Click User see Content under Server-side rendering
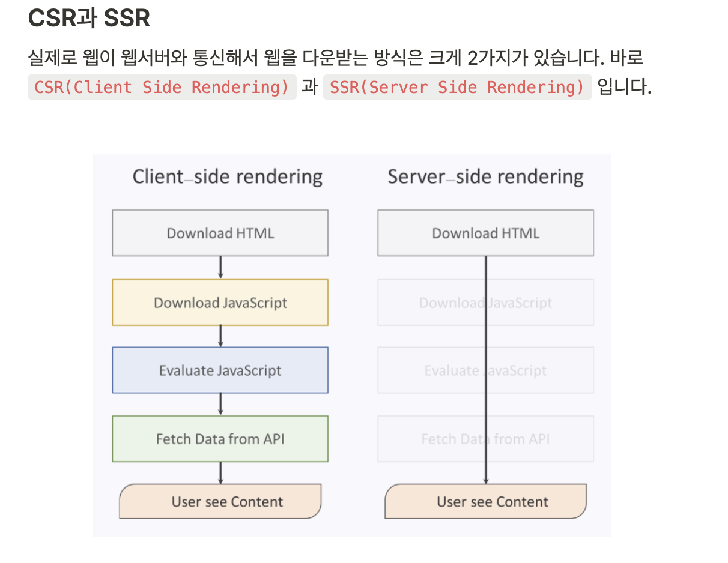 pyautogui.click(x=485, y=501)
